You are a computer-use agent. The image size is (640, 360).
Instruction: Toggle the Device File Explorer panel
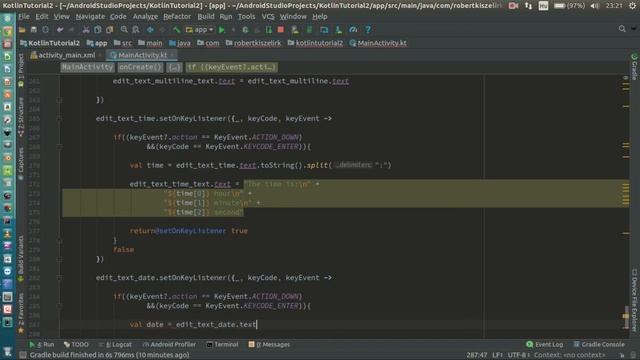(x=634, y=300)
